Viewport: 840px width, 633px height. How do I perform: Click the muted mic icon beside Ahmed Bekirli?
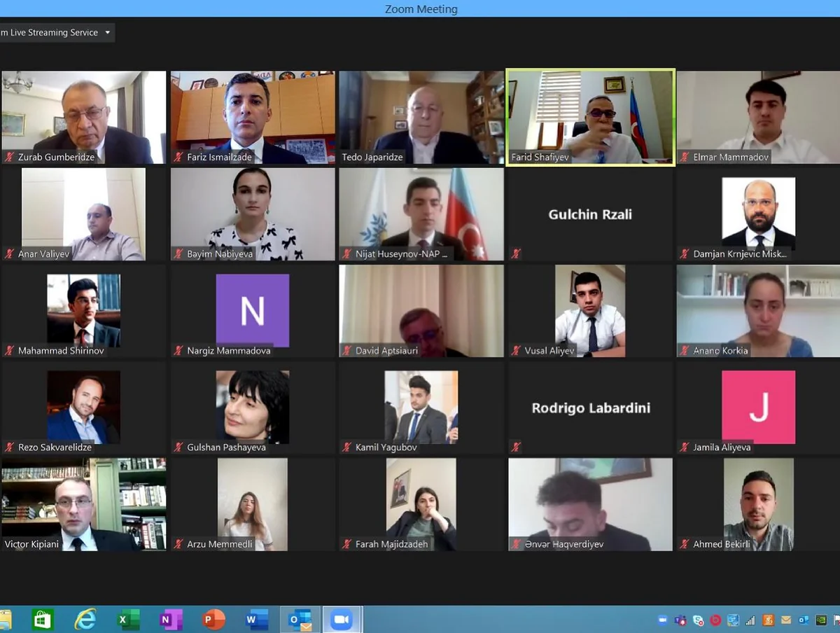pyautogui.click(x=685, y=544)
